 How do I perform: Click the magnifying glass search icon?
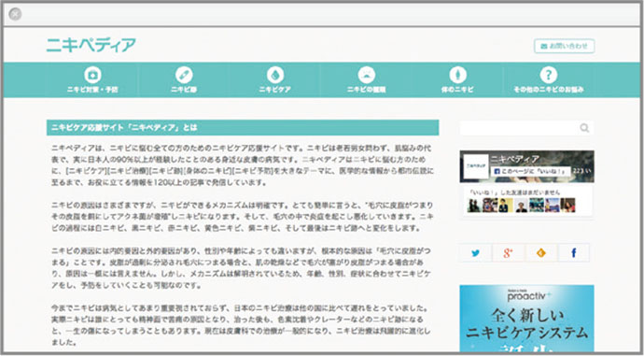coord(584,128)
